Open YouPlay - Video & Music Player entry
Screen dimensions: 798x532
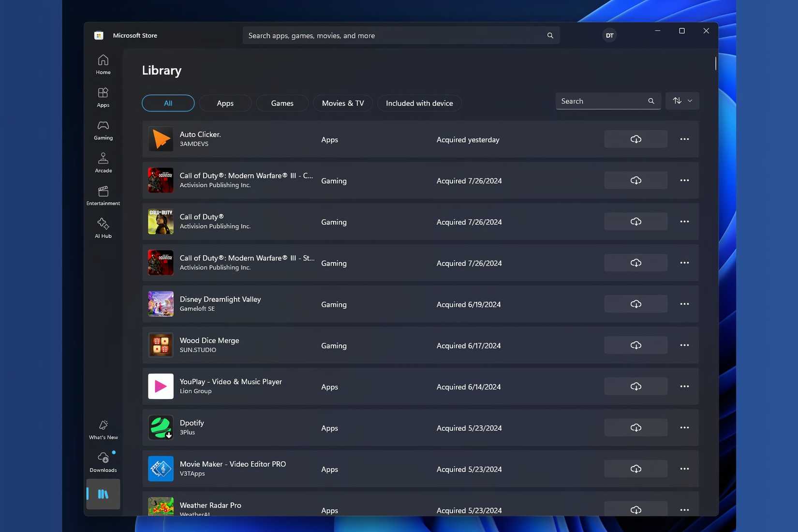pos(231,382)
